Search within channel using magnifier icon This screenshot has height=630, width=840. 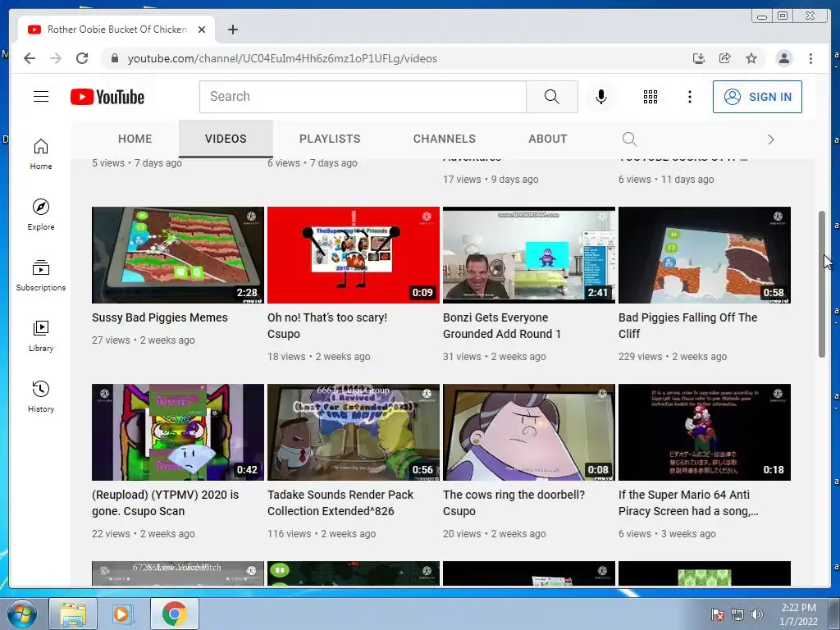(629, 139)
